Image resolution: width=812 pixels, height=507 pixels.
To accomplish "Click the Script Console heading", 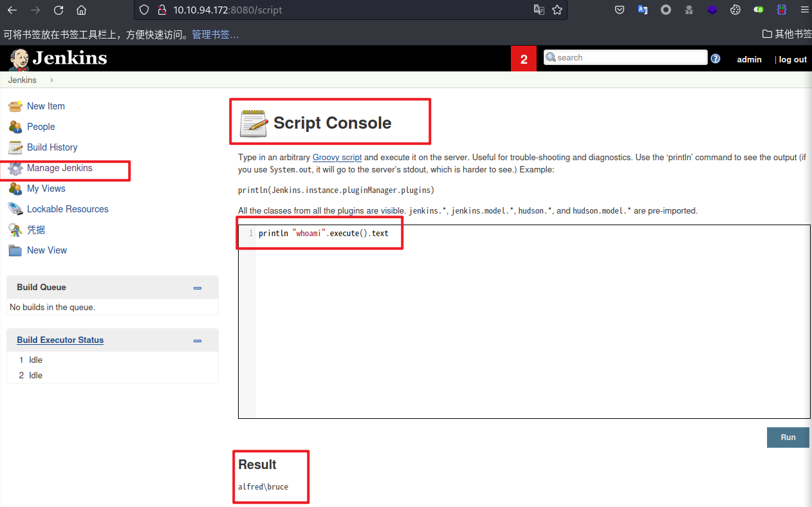I will coord(332,123).
